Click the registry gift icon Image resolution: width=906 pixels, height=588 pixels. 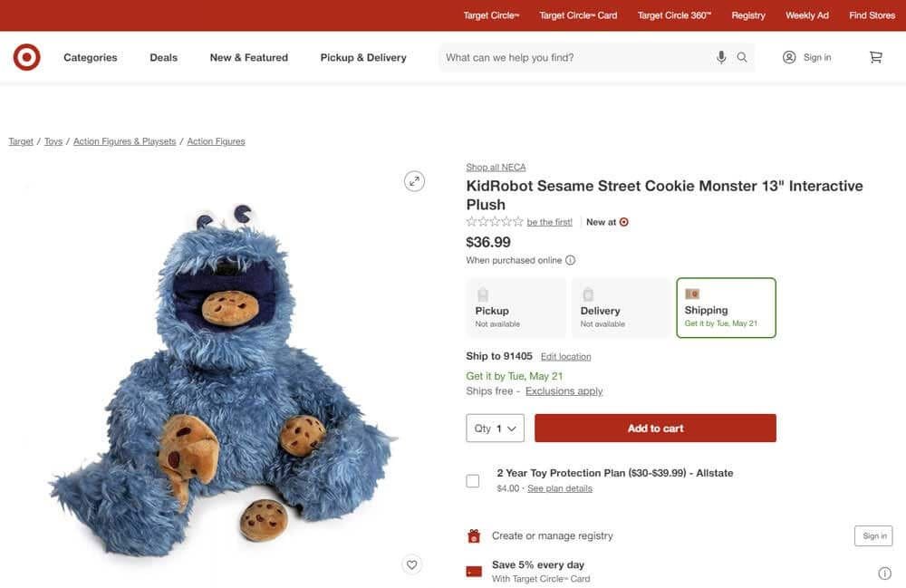(473, 535)
